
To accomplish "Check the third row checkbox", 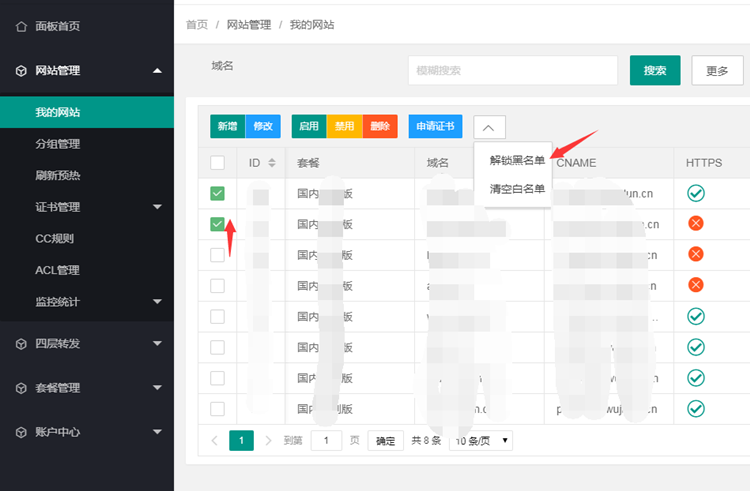I will coord(217,255).
